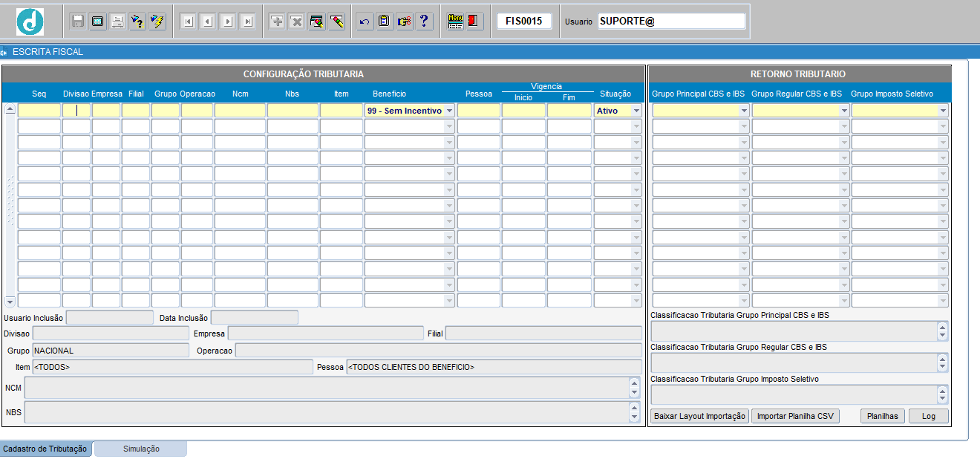Click the undo arrow toolbar icon
This screenshot has width=980, height=462.
tap(364, 22)
